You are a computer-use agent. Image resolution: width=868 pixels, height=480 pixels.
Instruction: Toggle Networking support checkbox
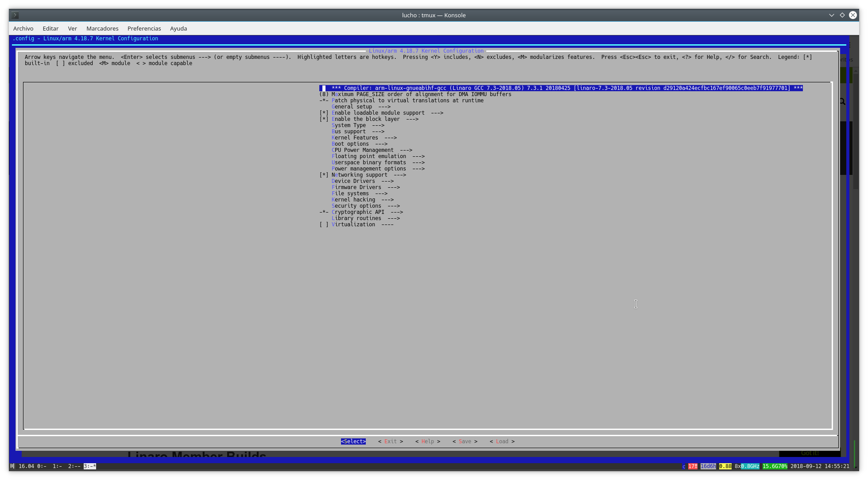[324, 175]
